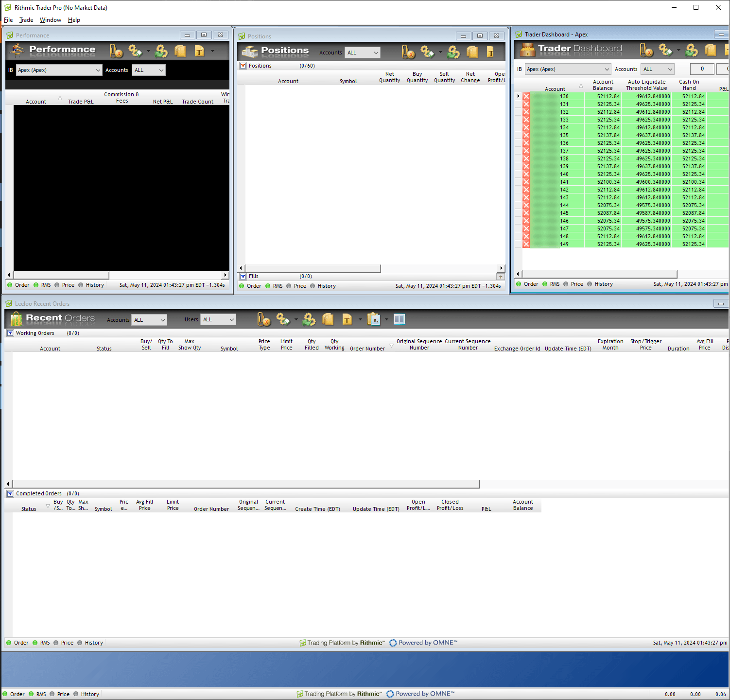Open Users ALL dropdown in Recent Orders
The width and height of the screenshot is (730, 700).
coord(218,319)
